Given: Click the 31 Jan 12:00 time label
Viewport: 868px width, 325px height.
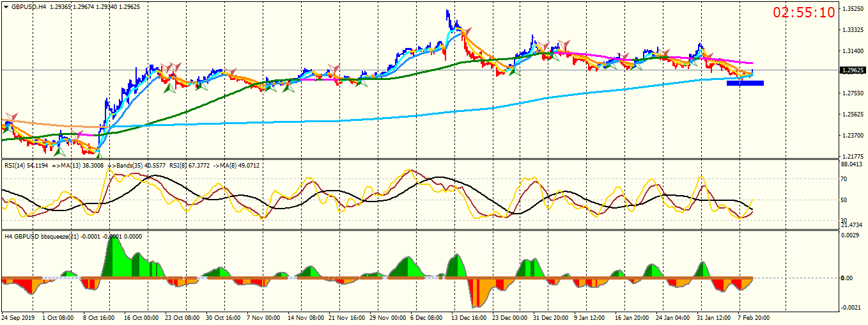Looking at the screenshot, I should [x=715, y=317].
